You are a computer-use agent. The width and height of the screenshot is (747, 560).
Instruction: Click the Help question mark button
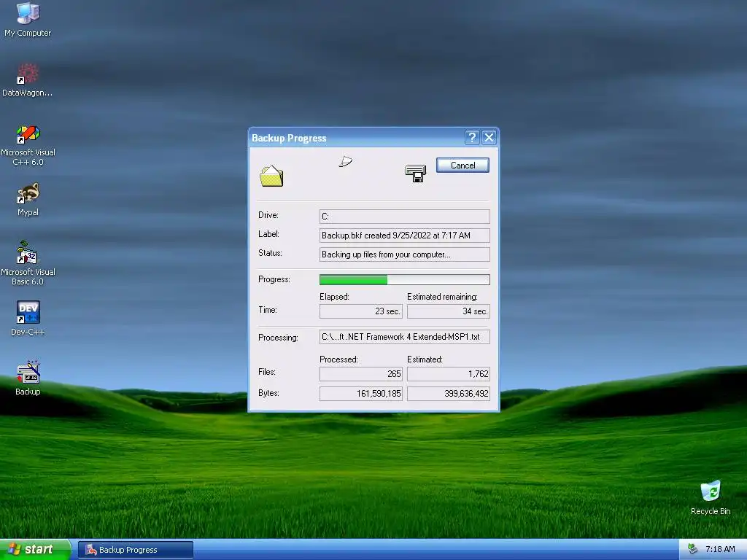pyautogui.click(x=472, y=138)
